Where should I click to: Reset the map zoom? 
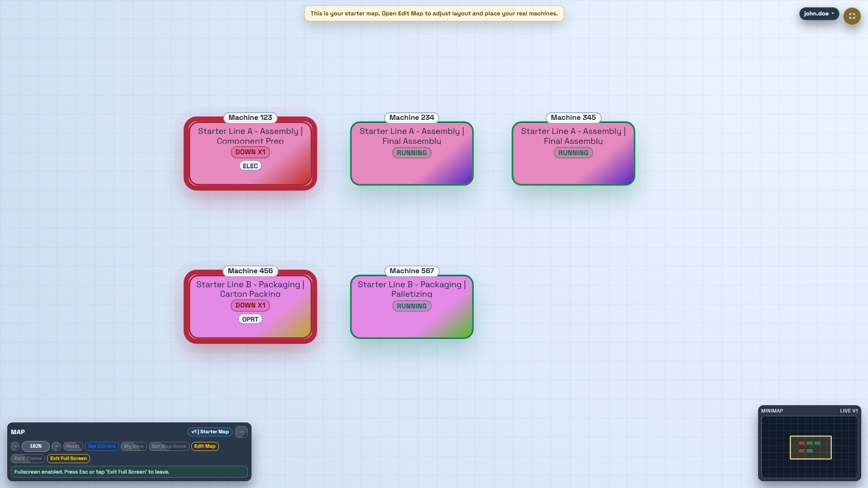click(x=73, y=446)
